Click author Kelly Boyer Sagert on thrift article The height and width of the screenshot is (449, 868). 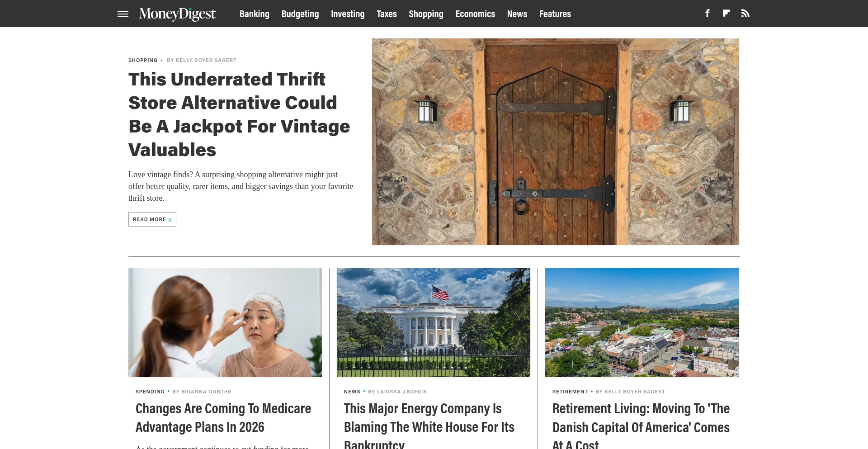pos(206,60)
